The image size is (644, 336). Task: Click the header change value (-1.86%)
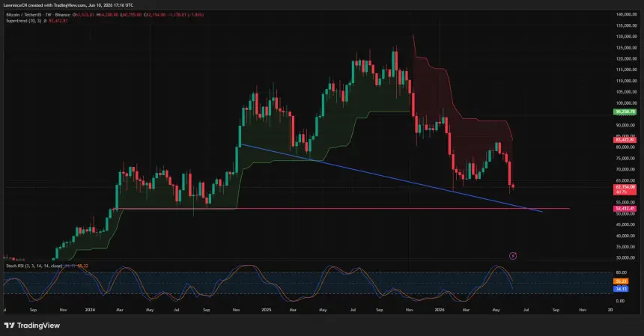[195, 15]
